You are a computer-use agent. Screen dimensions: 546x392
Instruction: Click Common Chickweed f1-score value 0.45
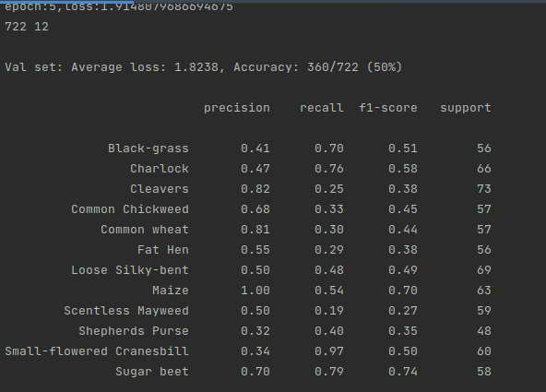pos(403,209)
